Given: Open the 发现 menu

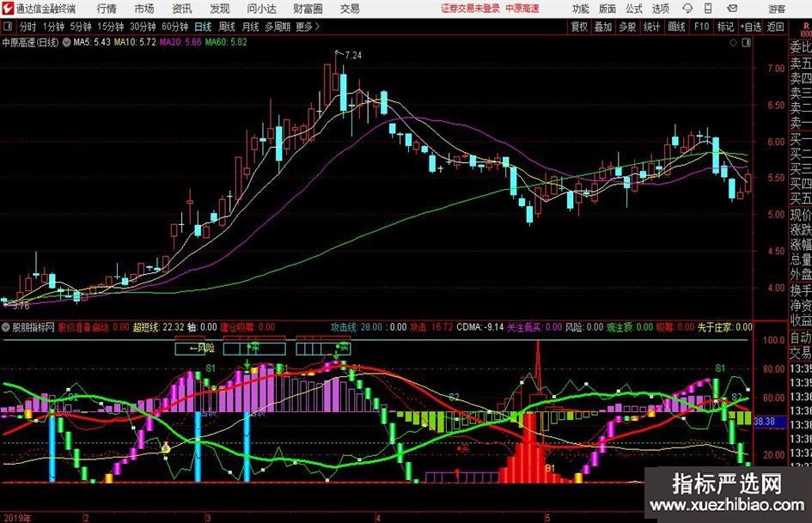Looking at the screenshot, I should click(220, 9).
